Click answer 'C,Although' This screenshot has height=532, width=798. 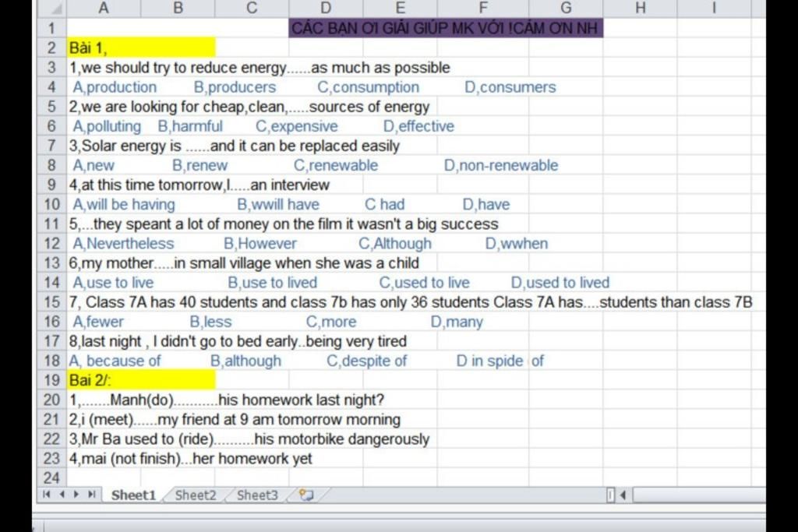pyautogui.click(x=395, y=244)
